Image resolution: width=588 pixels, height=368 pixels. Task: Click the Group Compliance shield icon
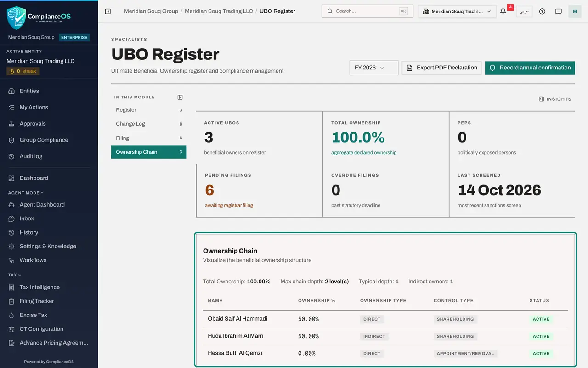(x=11, y=140)
